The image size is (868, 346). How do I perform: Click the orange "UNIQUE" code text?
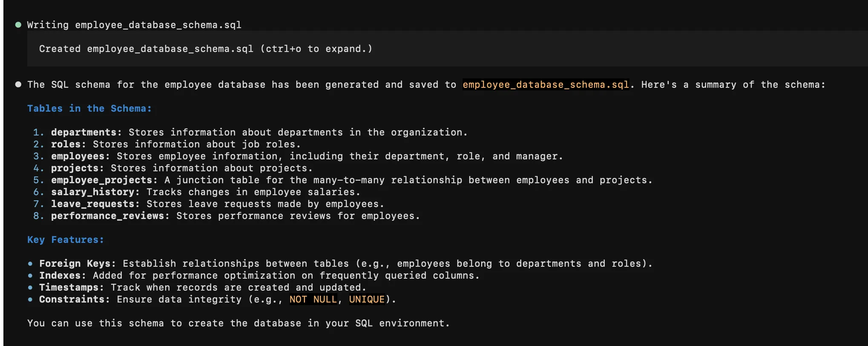click(367, 299)
